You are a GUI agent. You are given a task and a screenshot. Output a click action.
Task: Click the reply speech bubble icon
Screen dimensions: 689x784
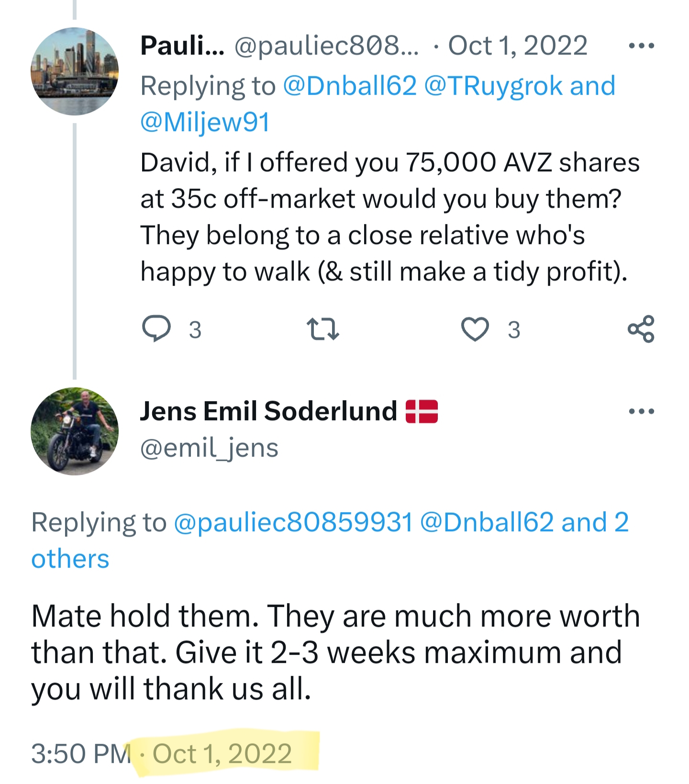click(156, 329)
